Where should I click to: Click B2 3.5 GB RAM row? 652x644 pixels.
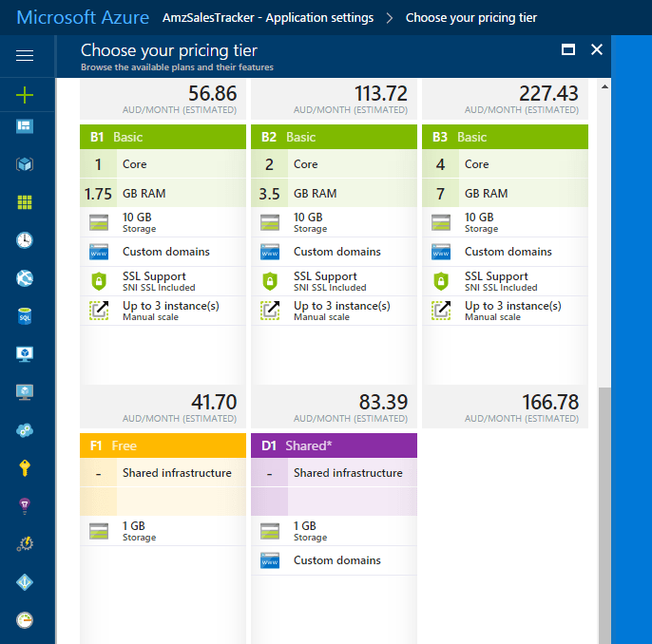click(x=334, y=193)
